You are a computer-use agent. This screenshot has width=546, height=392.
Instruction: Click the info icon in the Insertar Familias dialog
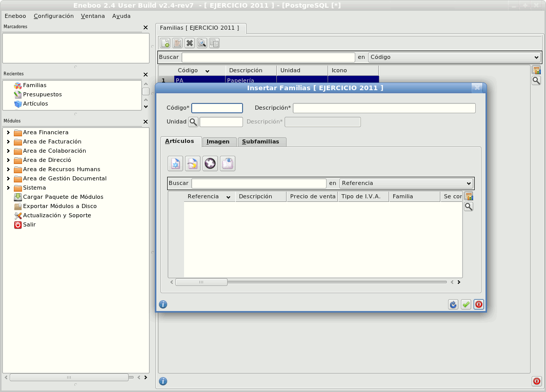click(x=163, y=304)
